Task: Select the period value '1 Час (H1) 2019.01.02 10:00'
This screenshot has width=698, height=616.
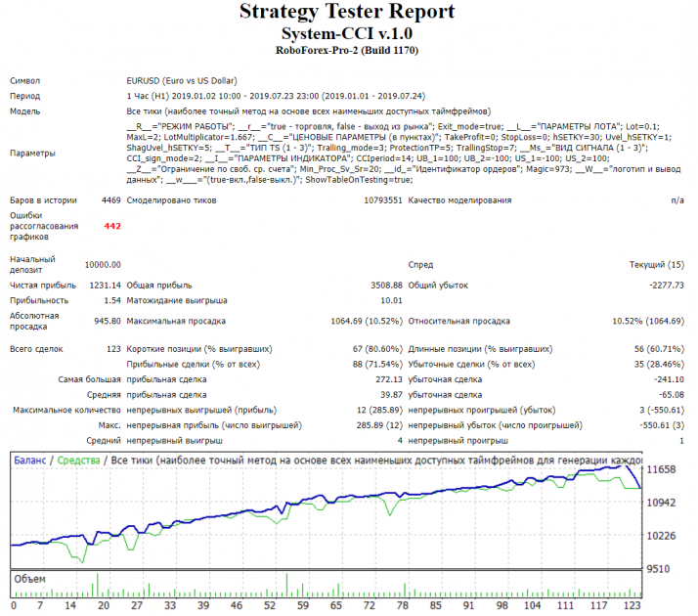Action: tap(184, 96)
